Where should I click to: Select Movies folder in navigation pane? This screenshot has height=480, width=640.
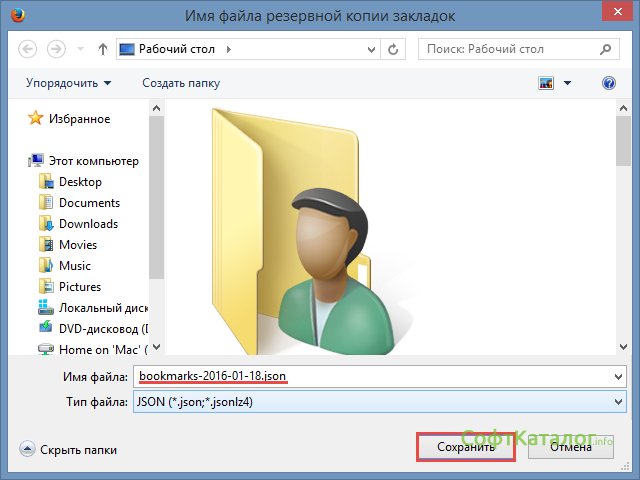tap(78, 245)
